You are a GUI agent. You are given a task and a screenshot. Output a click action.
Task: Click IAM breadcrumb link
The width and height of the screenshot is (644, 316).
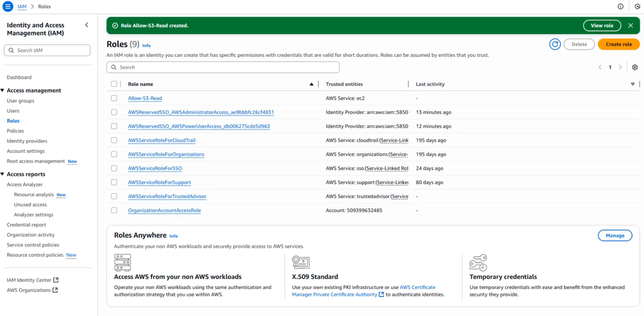tap(22, 6)
